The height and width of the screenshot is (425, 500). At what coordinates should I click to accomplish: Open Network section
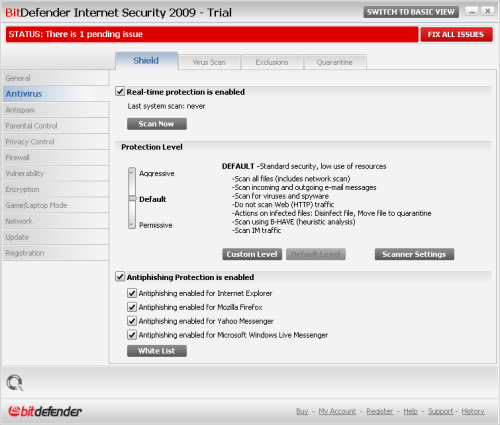[x=55, y=221]
